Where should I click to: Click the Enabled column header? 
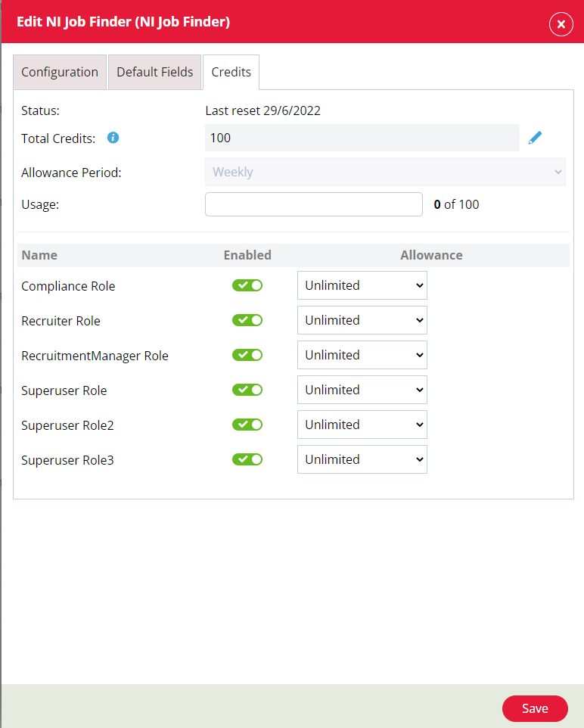click(247, 255)
